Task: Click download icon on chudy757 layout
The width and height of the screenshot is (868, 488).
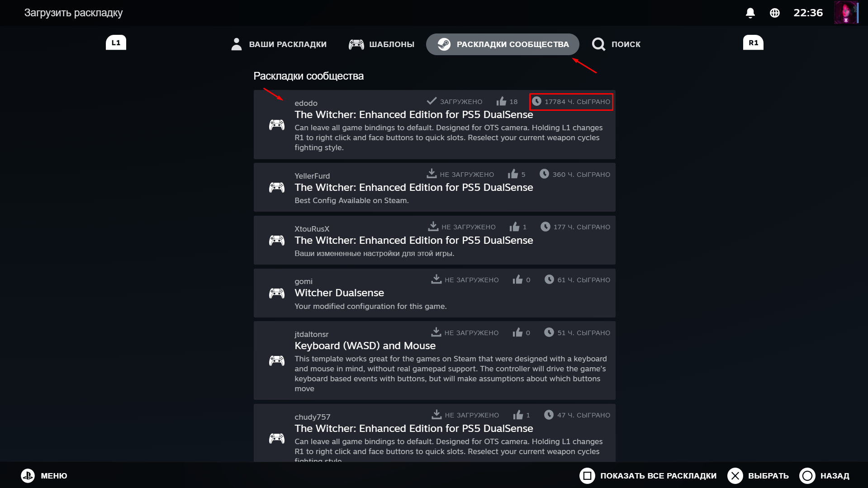Action: (436, 414)
